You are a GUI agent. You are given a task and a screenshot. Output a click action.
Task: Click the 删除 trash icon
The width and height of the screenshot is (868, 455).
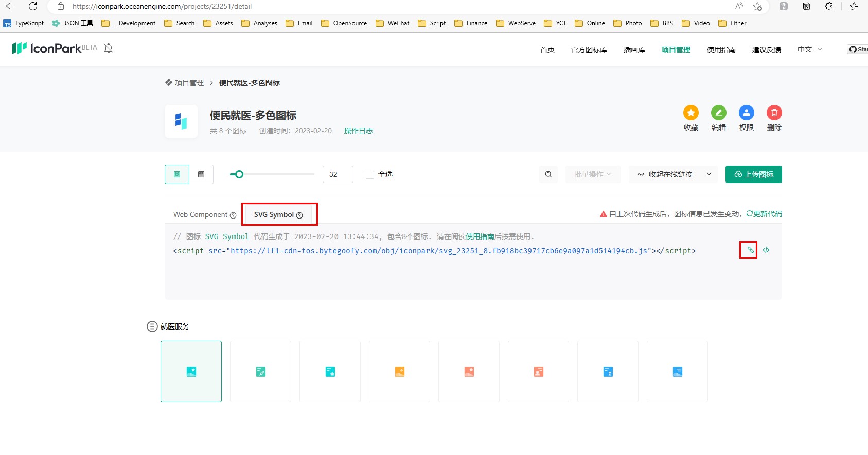(x=774, y=113)
